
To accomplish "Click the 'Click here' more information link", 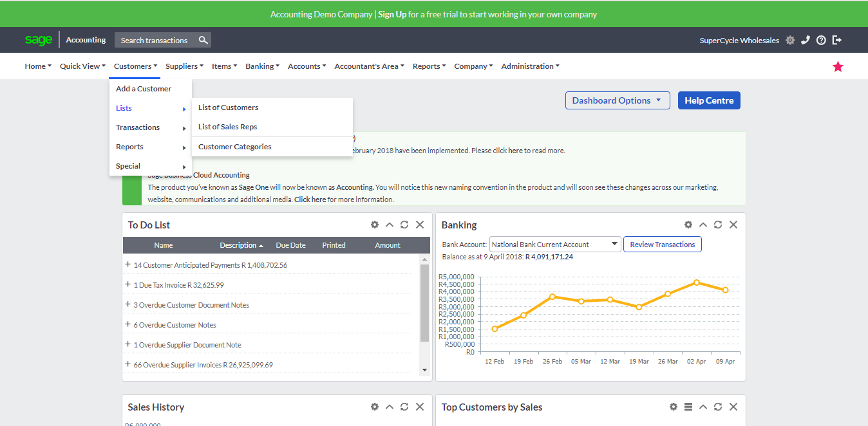I will (x=310, y=199).
